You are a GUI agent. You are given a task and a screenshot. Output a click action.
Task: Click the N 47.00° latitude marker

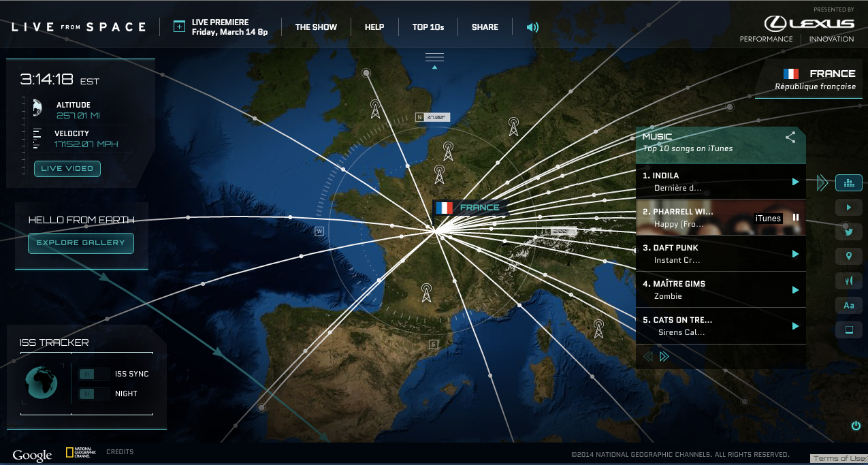pos(432,117)
